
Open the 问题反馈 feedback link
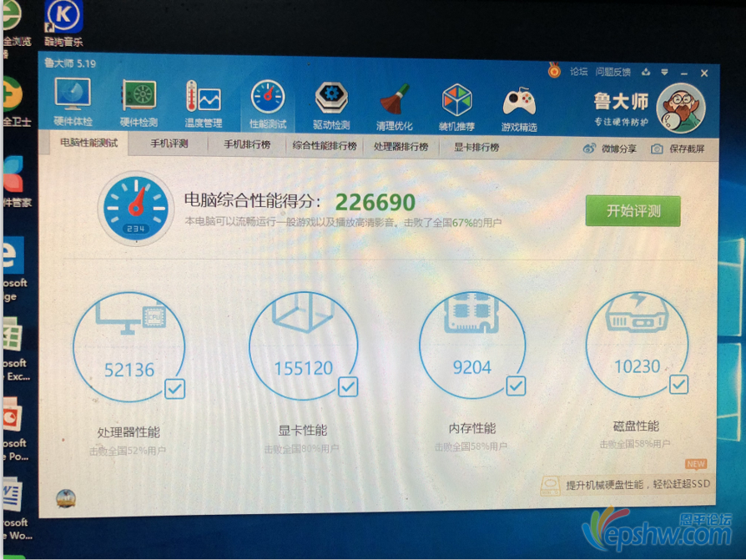pos(612,72)
